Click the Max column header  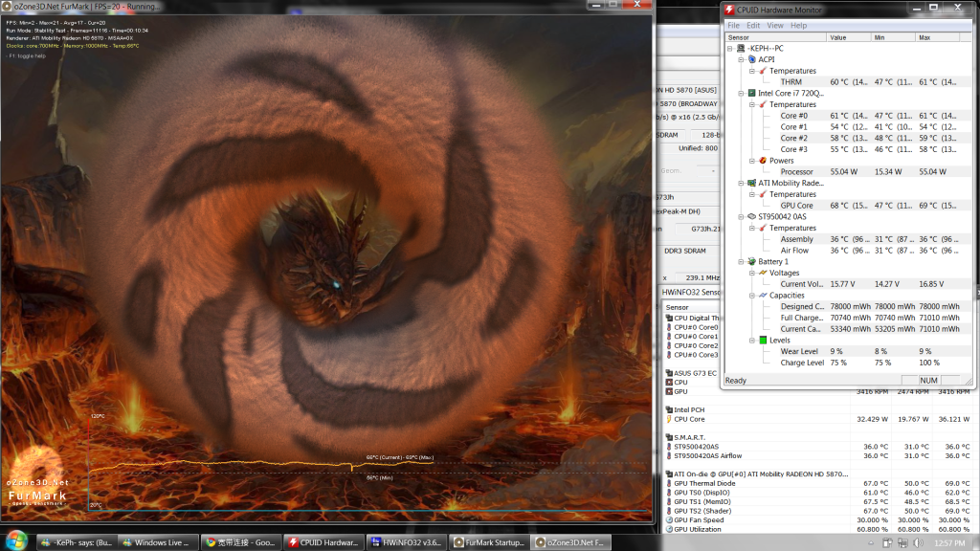pos(938,37)
